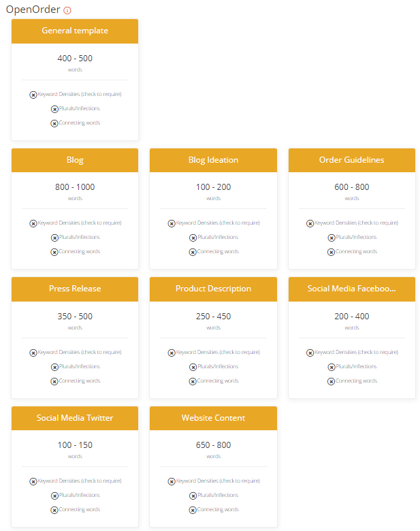Select the Social Media Twitter template
Image resolution: width=420 pixels, height=531 pixels.
(75, 418)
